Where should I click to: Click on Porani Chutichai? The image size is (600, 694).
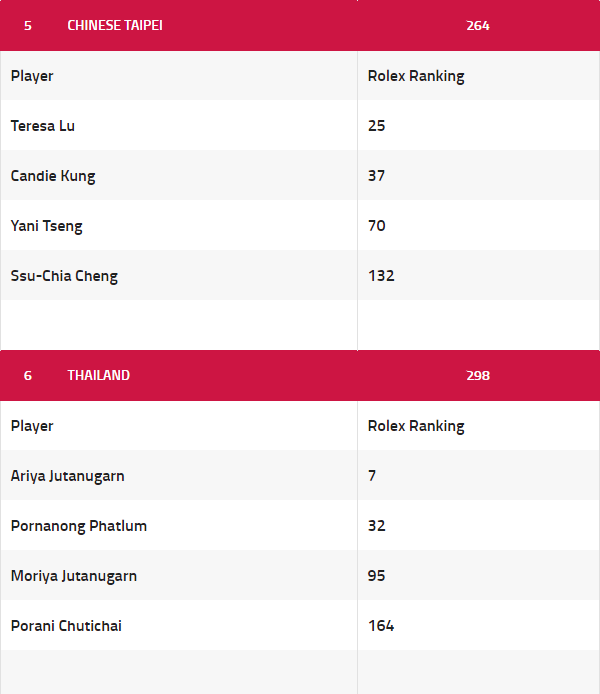66,626
